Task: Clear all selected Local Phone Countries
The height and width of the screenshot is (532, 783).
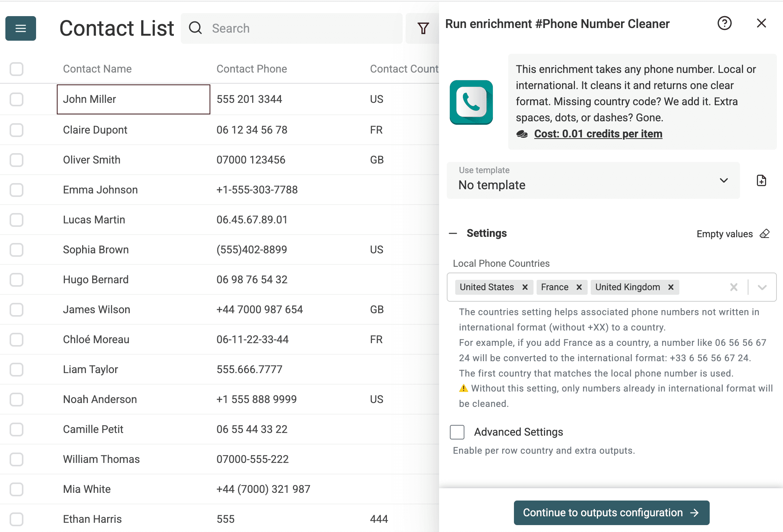Action: [x=733, y=287]
